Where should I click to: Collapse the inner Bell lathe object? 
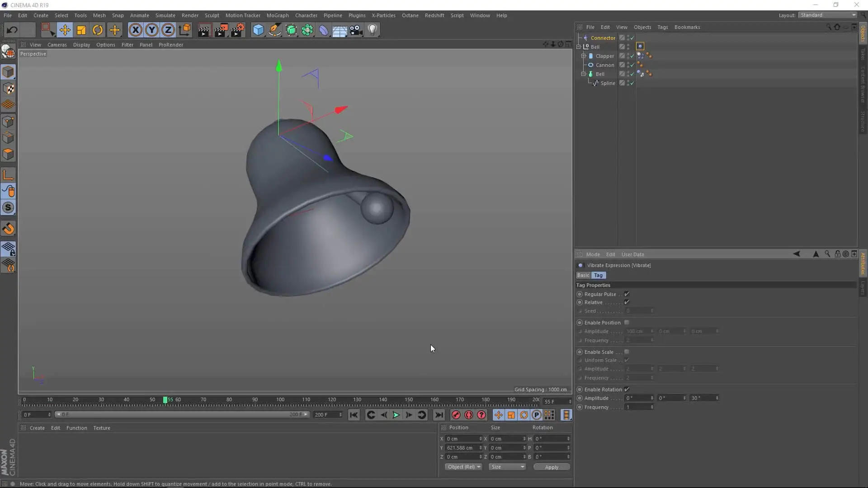click(x=584, y=74)
